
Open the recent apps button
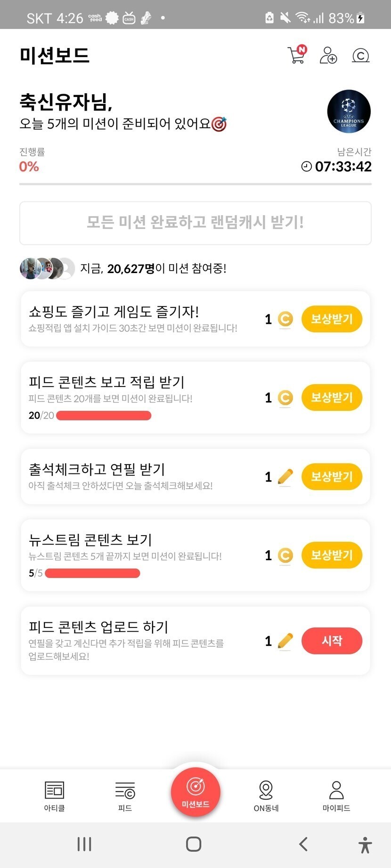pos(84,844)
